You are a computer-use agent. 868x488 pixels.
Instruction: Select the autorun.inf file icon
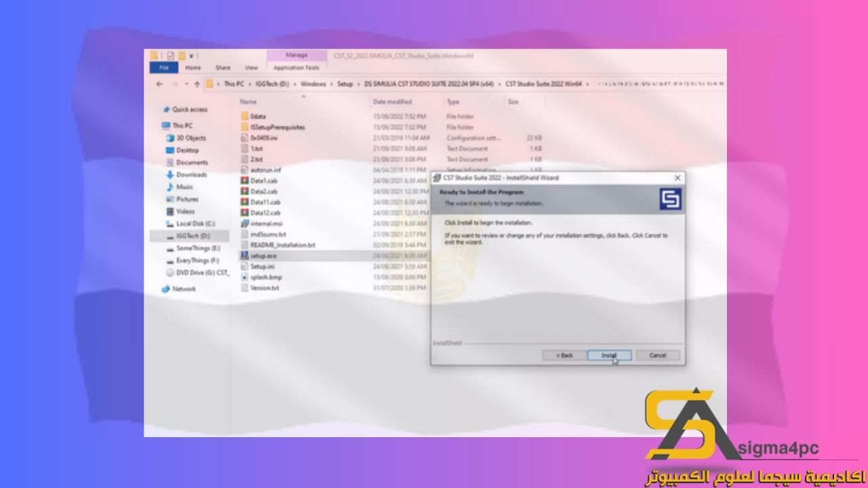pos(245,169)
